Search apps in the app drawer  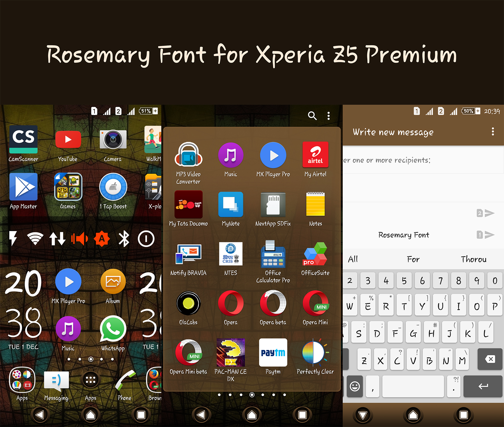click(x=312, y=116)
